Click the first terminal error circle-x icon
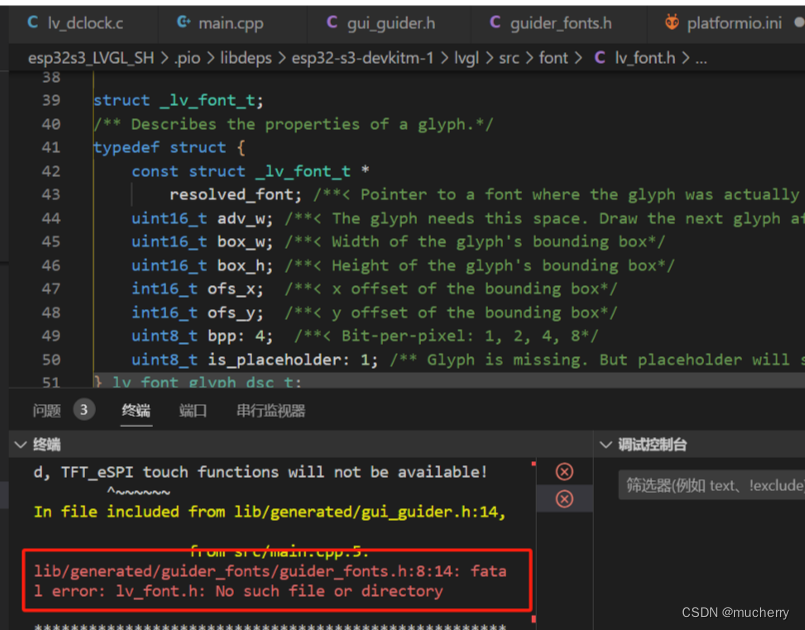Image resolution: width=805 pixels, height=630 pixels. click(564, 471)
